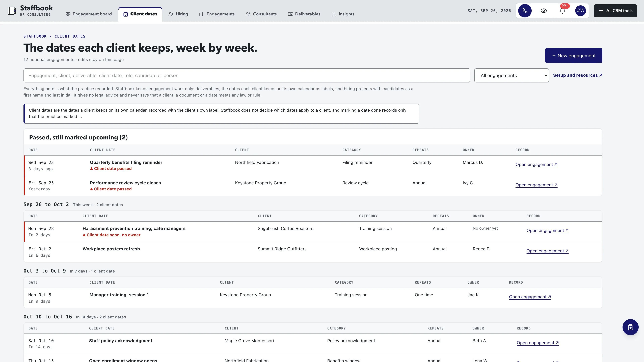Click 'Harassment prevention training, cafe managers' title
This screenshot has width=644, height=362.
[134, 228]
